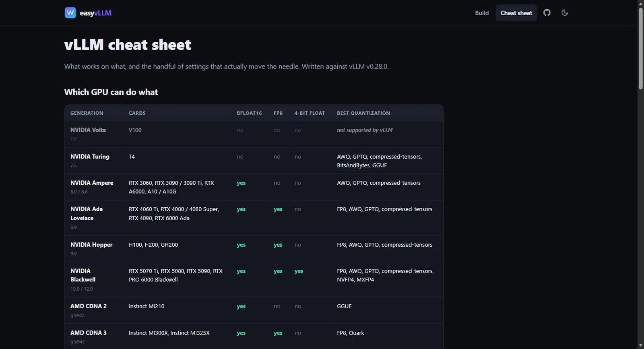Screen dimensions: 644x349
Task: Click the RTX 5070 Ti cards cell
Action: pos(175,275)
